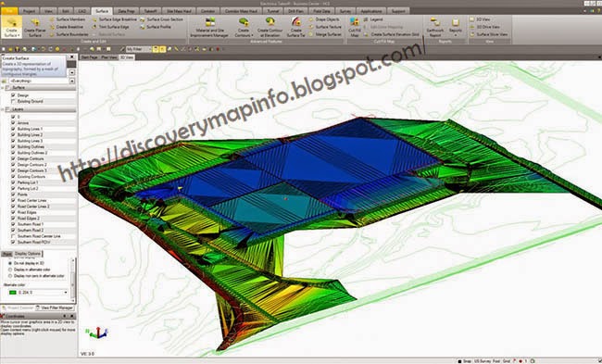Enable Southern Road Center Line layer checkbox
602x364 pixels.
14,236
